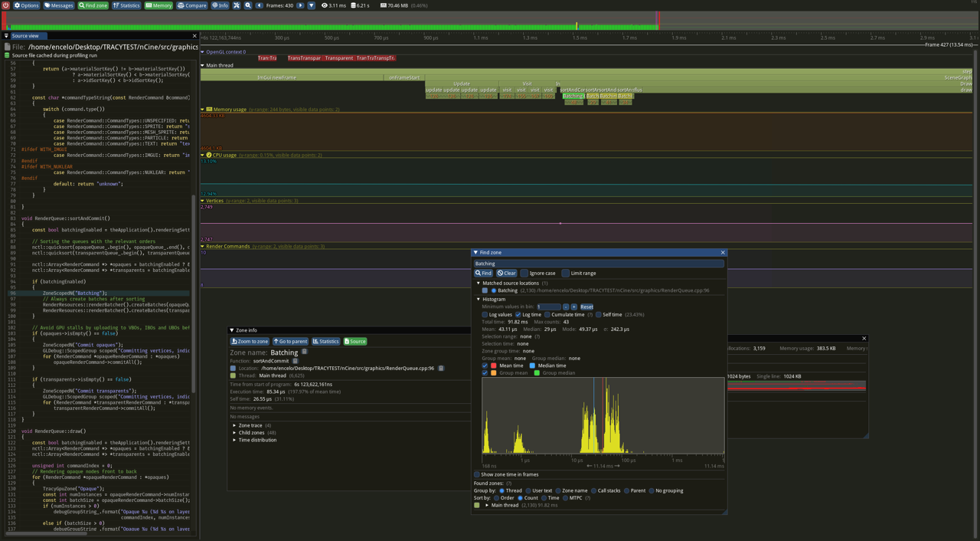Click the Clear button in Find zone

coord(506,273)
